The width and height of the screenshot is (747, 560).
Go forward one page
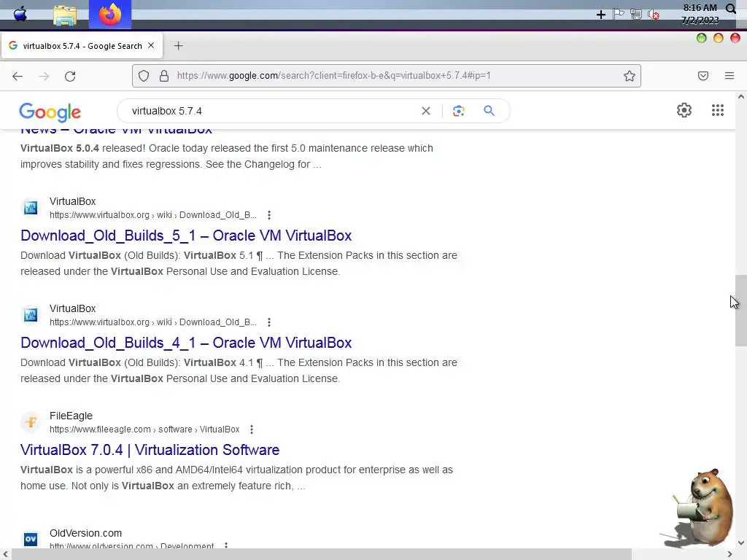coord(44,76)
